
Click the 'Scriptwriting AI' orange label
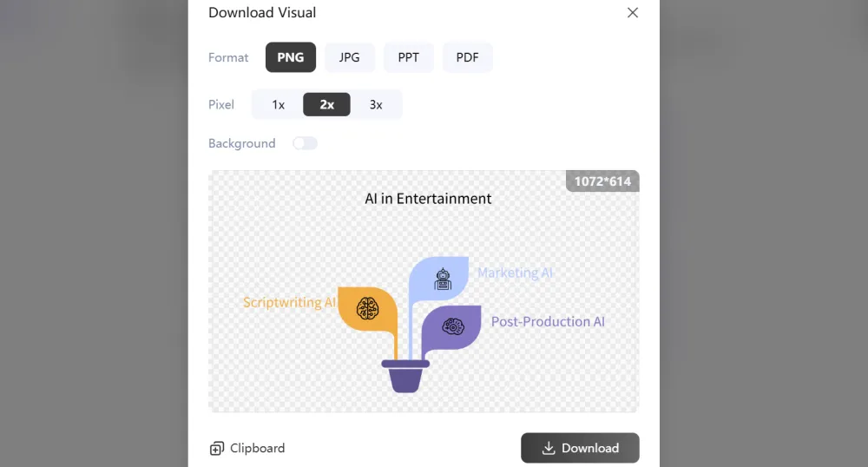click(x=289, y=303)
